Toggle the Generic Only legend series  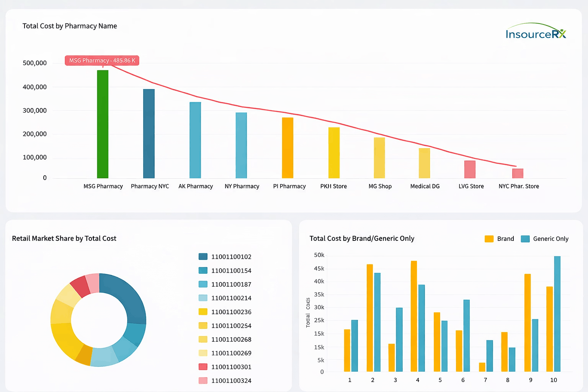[545, 239]
